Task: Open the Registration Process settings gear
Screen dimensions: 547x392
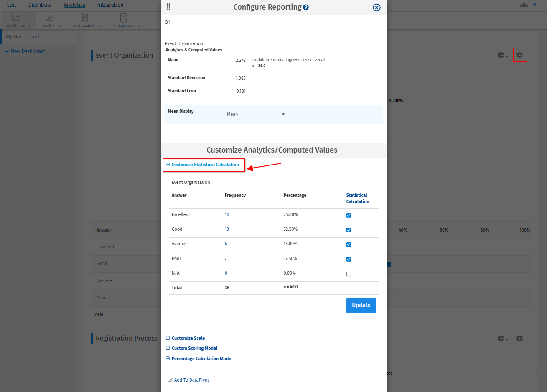Action: (x=519, y=339)
